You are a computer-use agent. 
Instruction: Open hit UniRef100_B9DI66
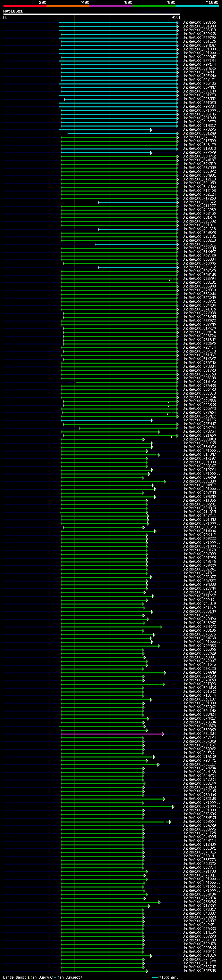199,23
